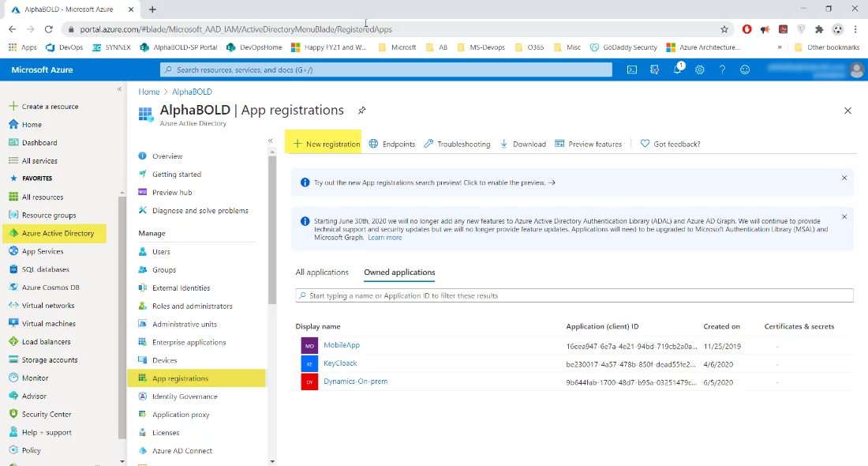
Task: Collapse the Azure left navigation sidebar
Action: pyautogui.click(x=120, y=89)
